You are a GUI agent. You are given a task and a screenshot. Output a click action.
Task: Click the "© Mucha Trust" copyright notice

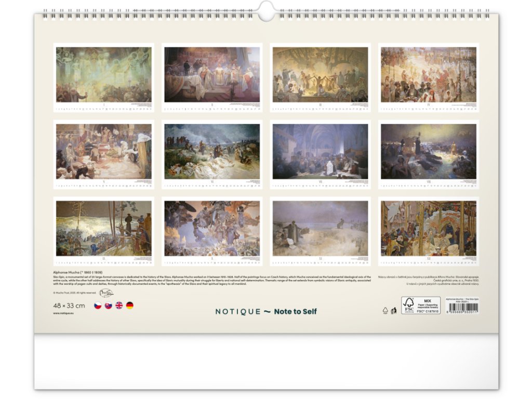[x=75, y=293]
